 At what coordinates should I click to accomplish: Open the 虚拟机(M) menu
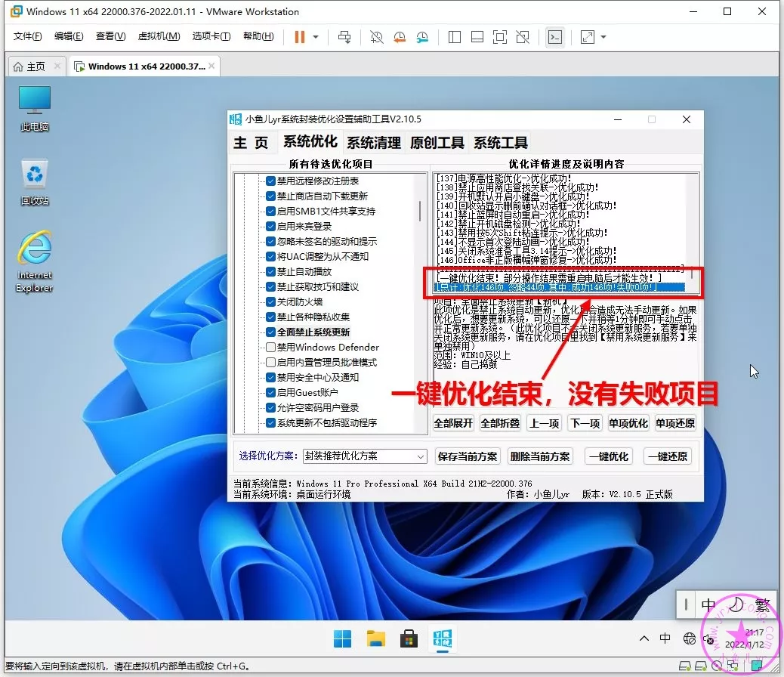click(159, 36)
